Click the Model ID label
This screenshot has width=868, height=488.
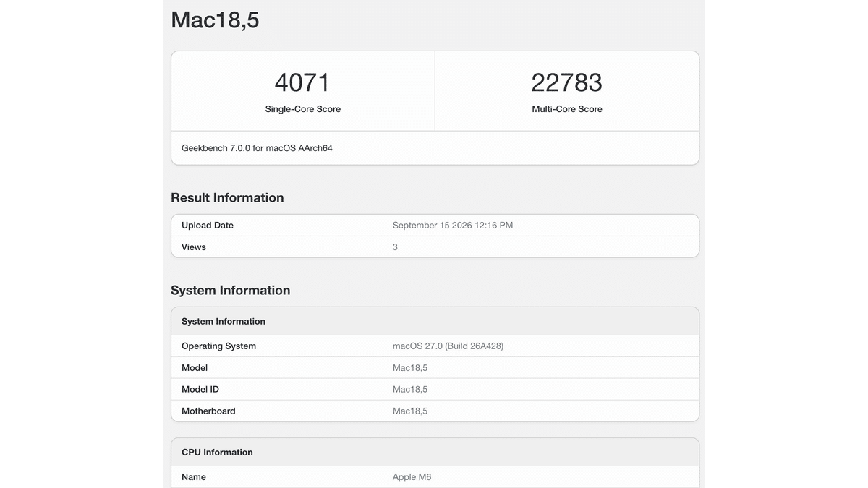(200, 390)
